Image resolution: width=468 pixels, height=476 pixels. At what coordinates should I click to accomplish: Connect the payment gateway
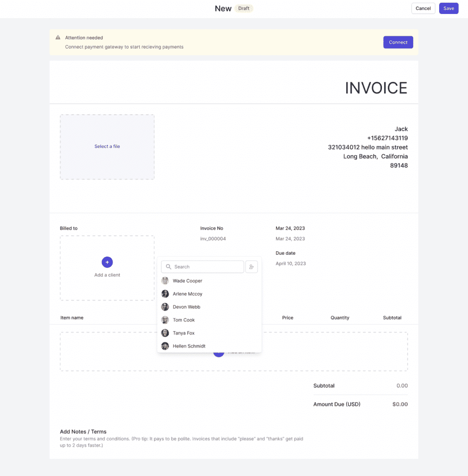398,42
